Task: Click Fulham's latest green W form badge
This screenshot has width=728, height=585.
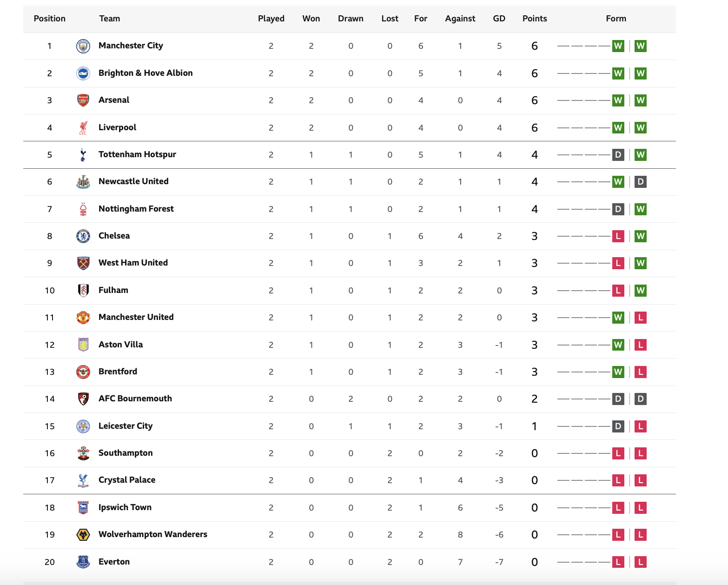Action: pos(641,291)
